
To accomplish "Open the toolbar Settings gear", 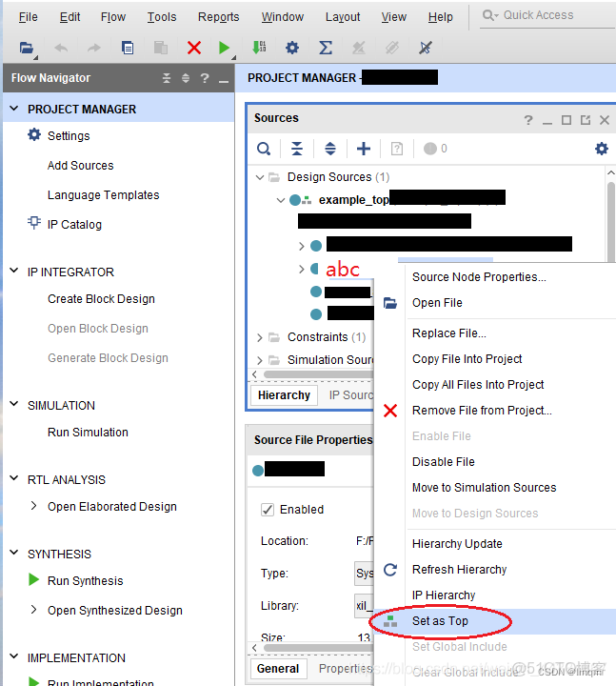I will click(x=292, y=48).
